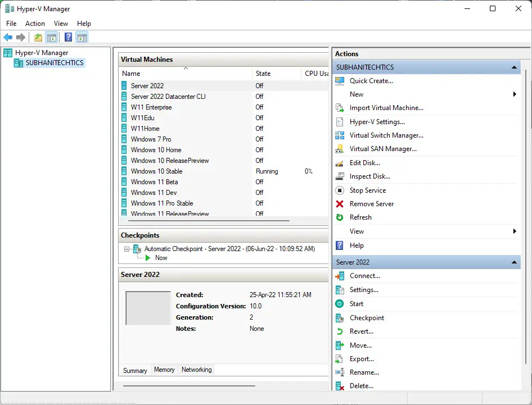Switch to the Networking tab

tap(196, 370)
